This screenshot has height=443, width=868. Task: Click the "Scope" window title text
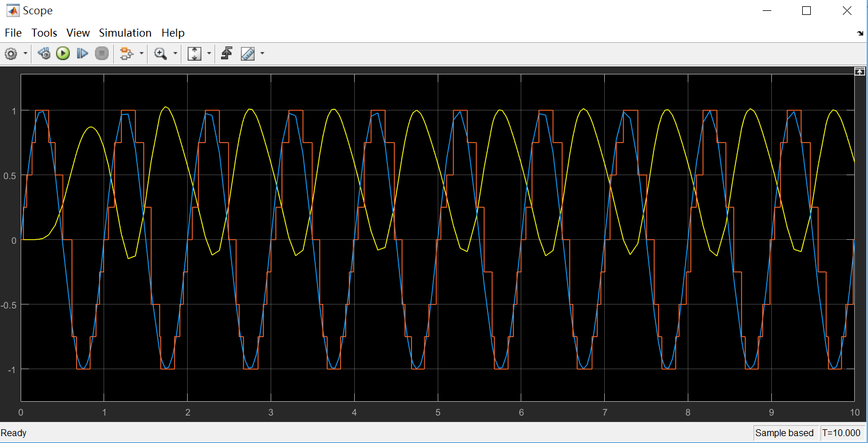[x=38, y=10]
